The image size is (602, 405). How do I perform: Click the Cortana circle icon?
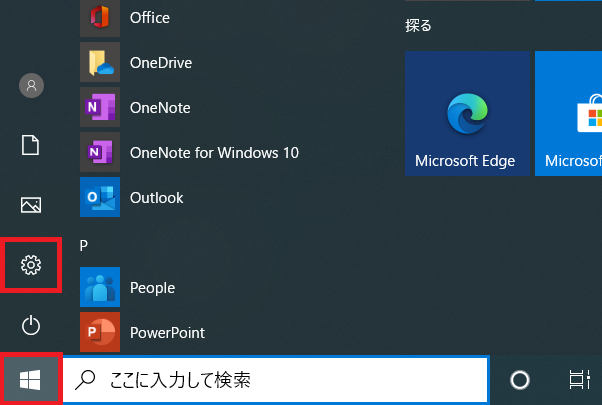coord(520,380)
